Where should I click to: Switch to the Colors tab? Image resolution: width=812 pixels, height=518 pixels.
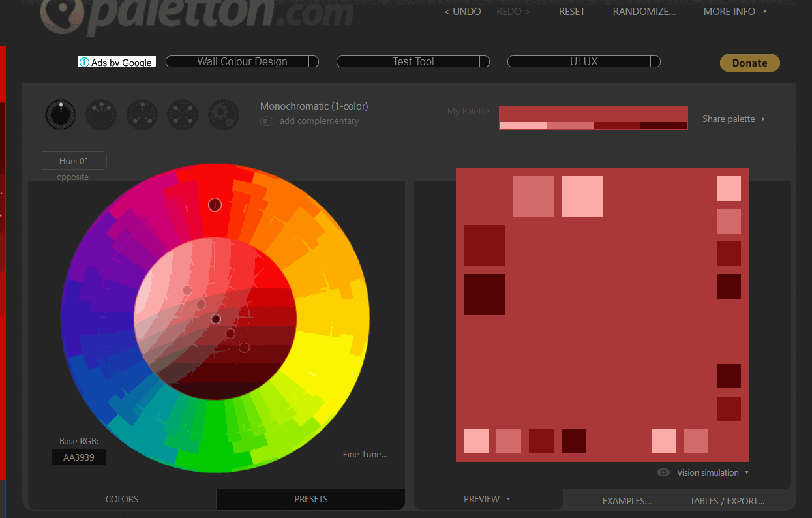(122, 499)
